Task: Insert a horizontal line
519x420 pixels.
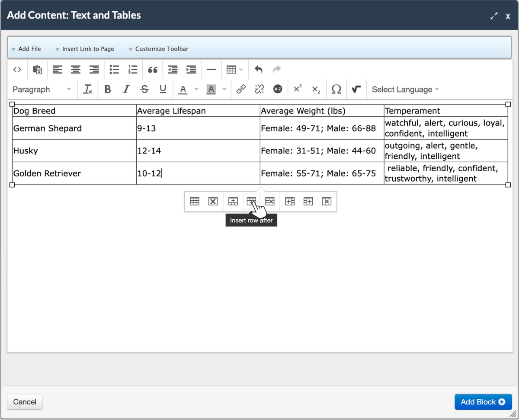Action: click(x=211, y=70)
